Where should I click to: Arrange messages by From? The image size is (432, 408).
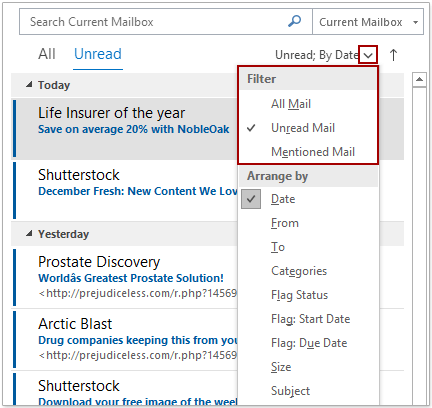point(309,223)
